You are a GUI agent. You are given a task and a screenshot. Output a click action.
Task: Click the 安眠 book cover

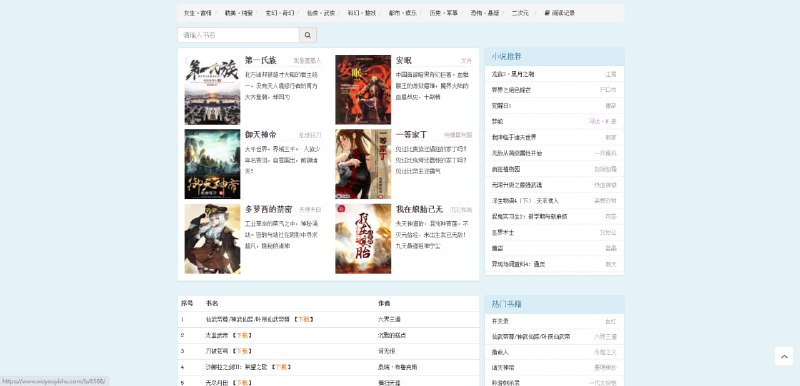click(363, 90)
